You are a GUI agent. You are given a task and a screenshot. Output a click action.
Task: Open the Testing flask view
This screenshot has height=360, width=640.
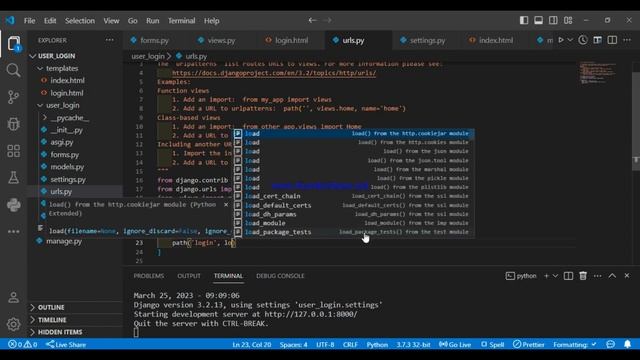[13, 178]
